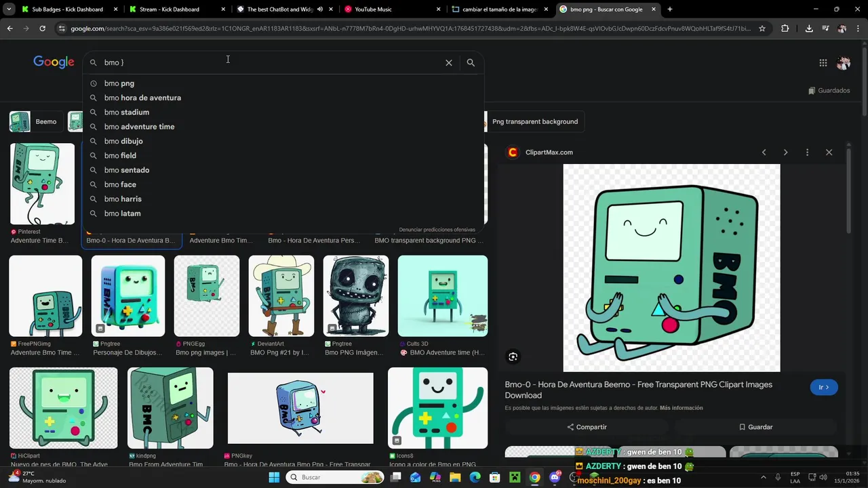This screenshot has width=868, height=488.
Task: Select suggestion bmo sentado
Action: 283,170
